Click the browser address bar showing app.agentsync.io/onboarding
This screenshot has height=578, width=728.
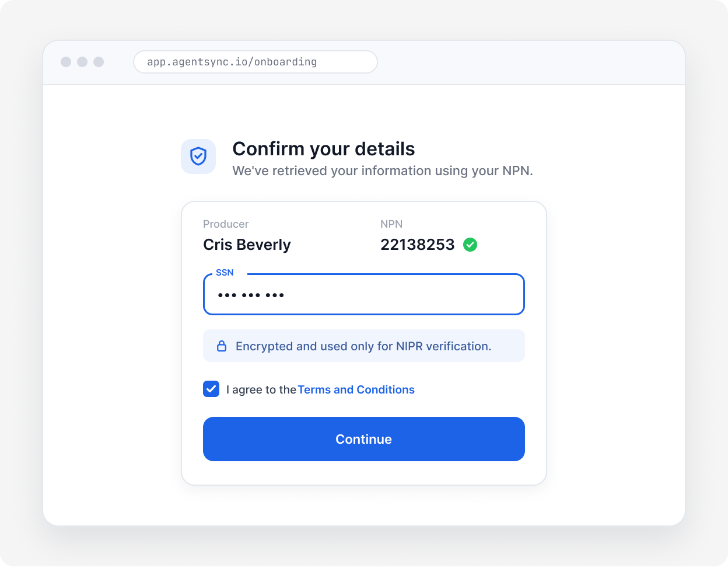[256, 62]
